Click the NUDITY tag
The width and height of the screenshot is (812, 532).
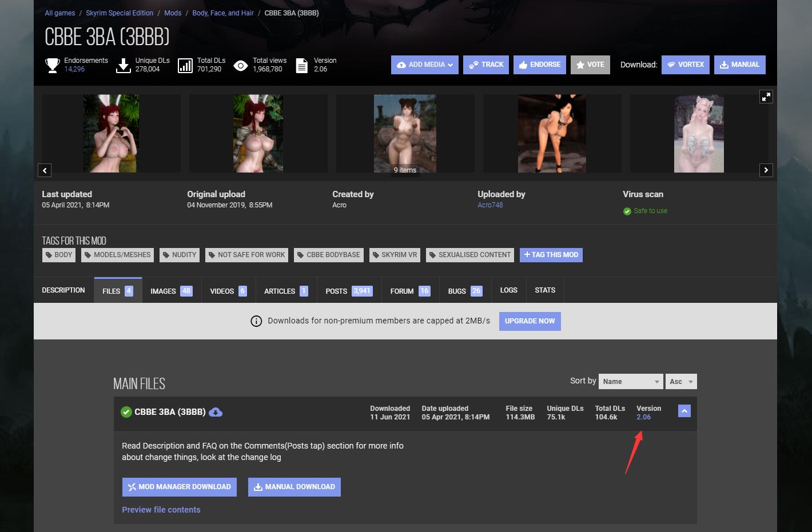click(x=180, y=255)
